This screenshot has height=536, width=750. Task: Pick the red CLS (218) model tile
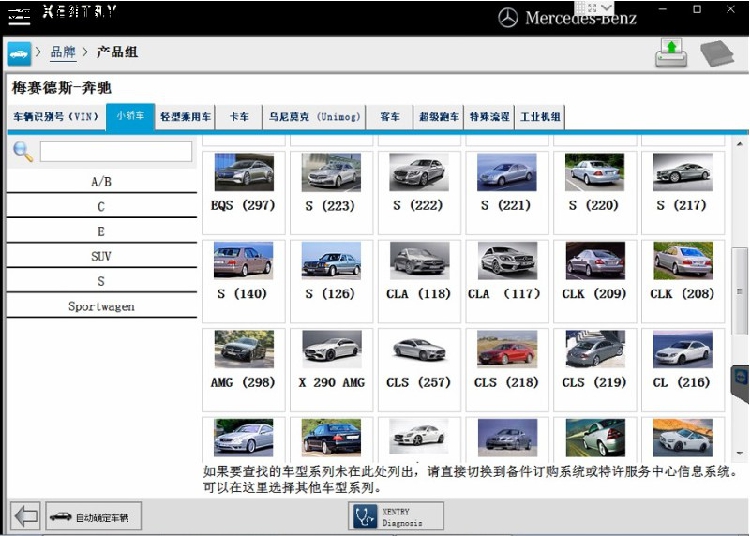coord(507,369)
